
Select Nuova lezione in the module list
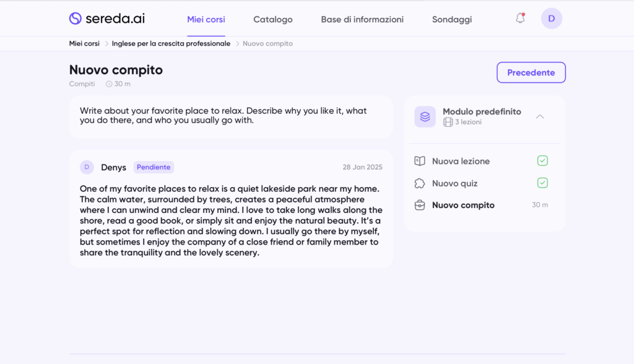[461, 161]
